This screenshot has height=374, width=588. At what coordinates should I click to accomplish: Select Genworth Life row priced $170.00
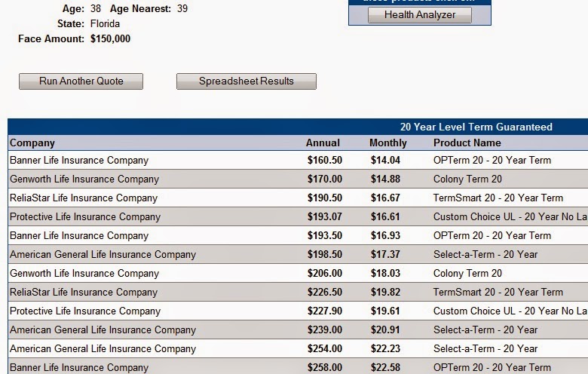[298, 179]
